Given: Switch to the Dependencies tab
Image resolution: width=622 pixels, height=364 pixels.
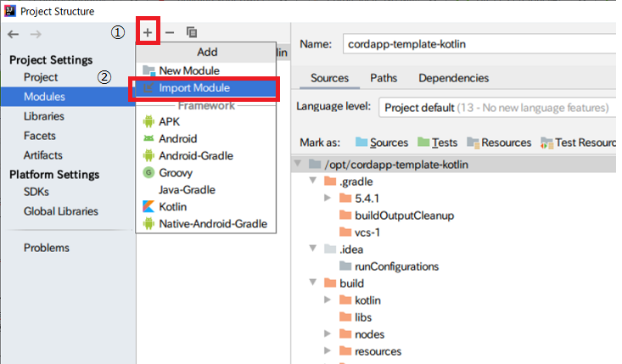Looking at the screenshot, I should [453, 78].
